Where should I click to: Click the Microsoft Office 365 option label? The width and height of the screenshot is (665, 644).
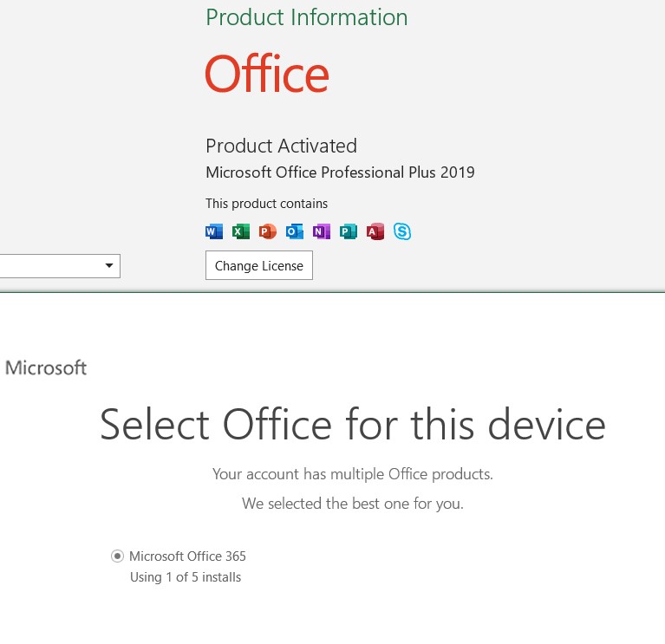187,556
